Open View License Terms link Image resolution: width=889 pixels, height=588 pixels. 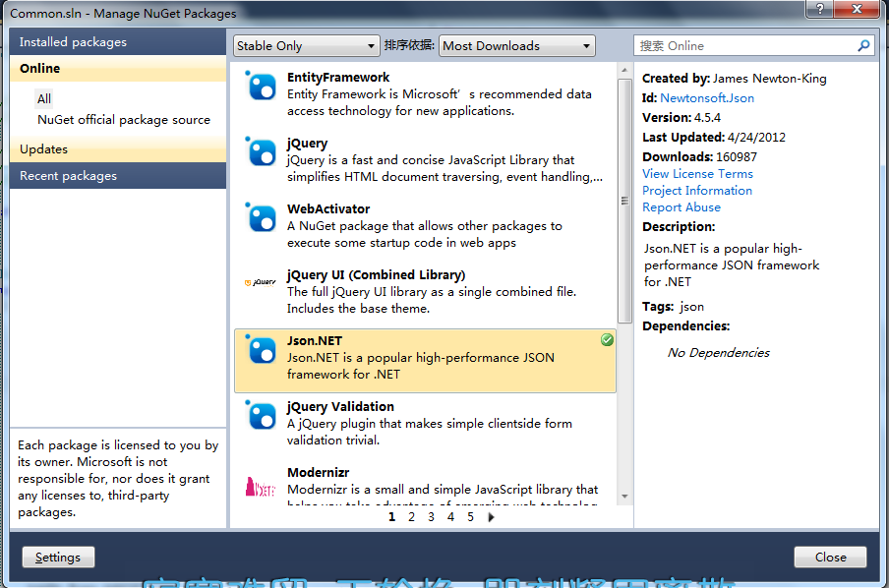pyautogui.click(x=697, y=173)
